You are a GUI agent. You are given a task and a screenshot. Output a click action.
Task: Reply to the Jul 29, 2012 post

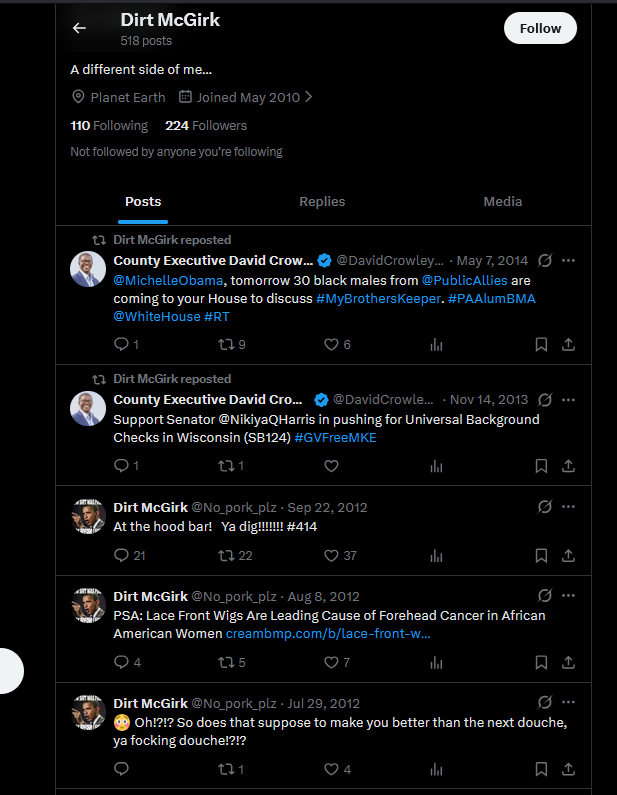coord(121,769)
